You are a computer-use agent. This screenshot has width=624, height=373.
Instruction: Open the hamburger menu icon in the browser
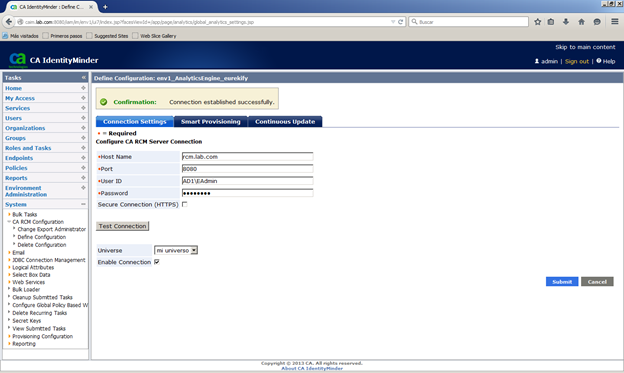(614, 22)
